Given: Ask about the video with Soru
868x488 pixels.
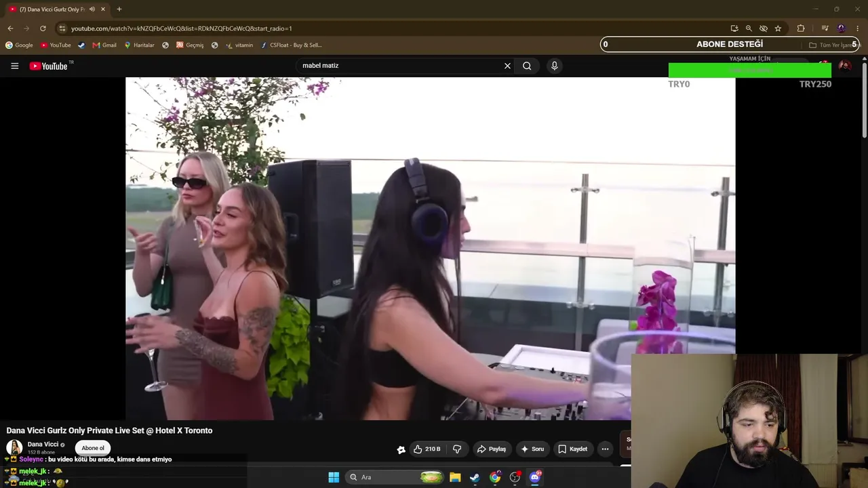Looking at the screenshot, I should 532,449.
